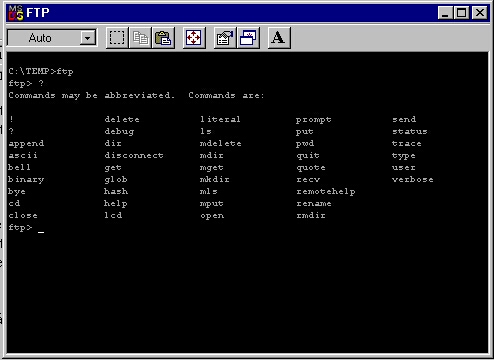Click the 'rmdir' command text
This screenshot has height=360, width=494.
tap(311, 215)
